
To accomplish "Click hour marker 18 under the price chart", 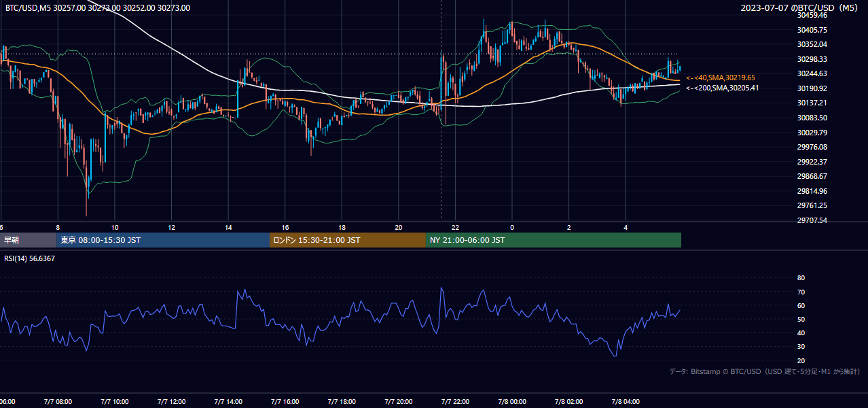I will click(x=342, y=227).
